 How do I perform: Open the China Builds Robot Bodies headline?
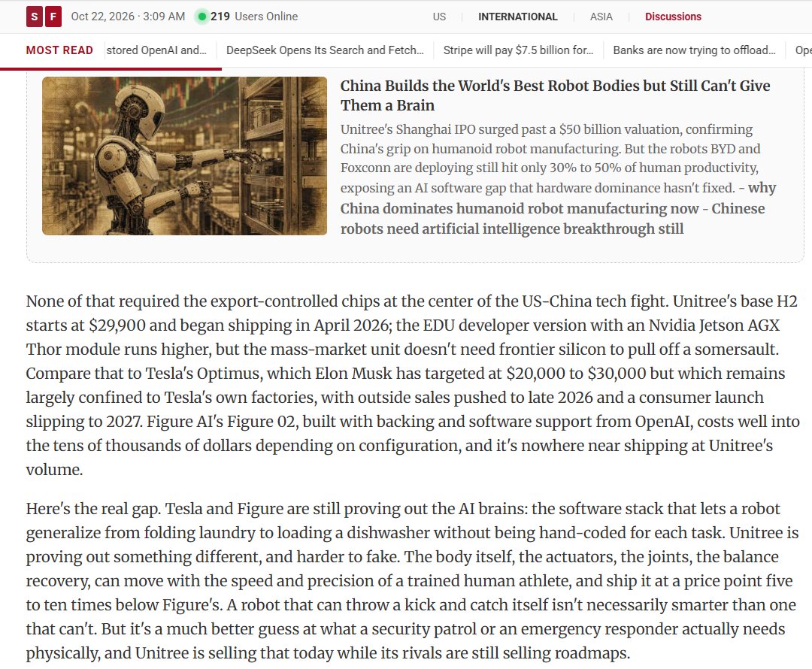[555, 95]
